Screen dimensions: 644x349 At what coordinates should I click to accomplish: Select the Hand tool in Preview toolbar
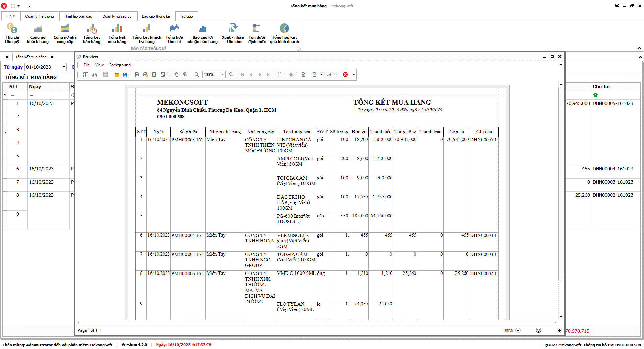(177, 74)
